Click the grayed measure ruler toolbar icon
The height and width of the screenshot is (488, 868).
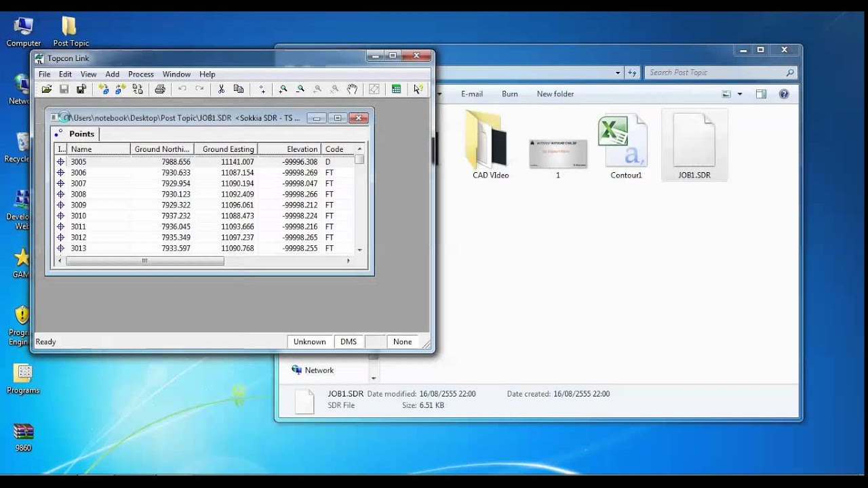pyautogui.click(x=374, y=89)
